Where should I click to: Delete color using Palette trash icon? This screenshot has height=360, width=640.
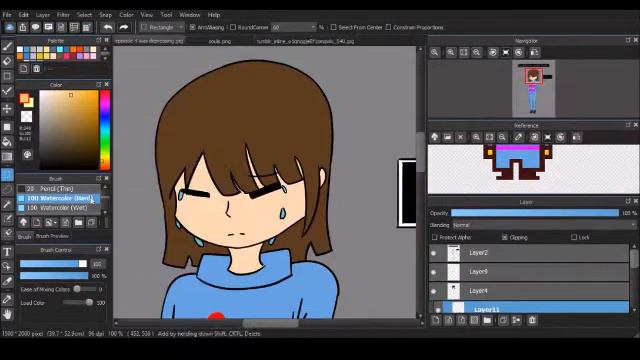click(37, 69)
